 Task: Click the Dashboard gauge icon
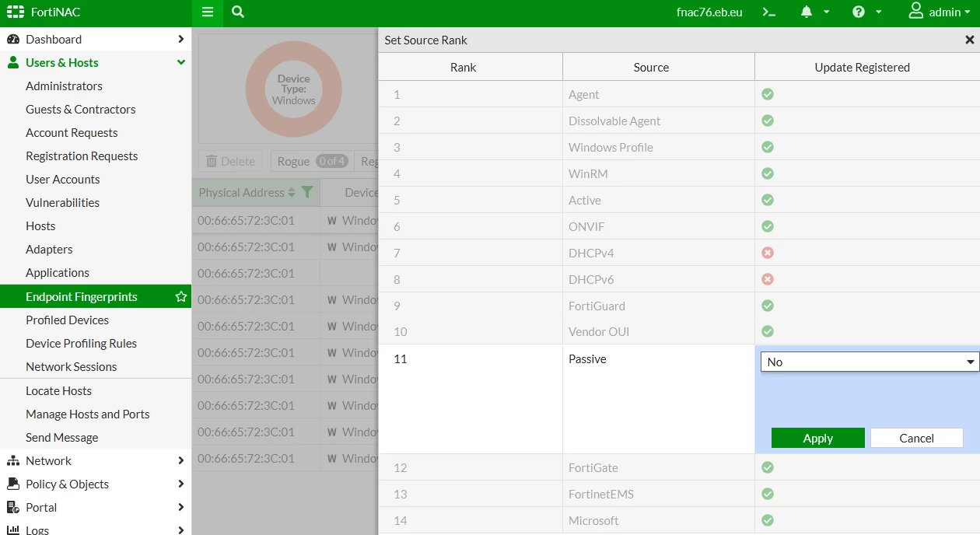pyautogui.click(x=13, y=39)
